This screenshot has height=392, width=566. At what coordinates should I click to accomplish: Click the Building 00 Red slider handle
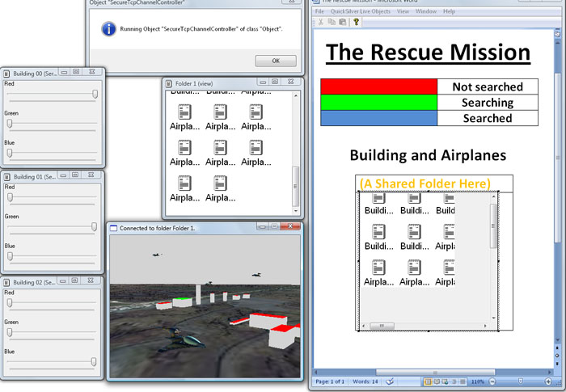pyautogui.click(x=95, y=94)
